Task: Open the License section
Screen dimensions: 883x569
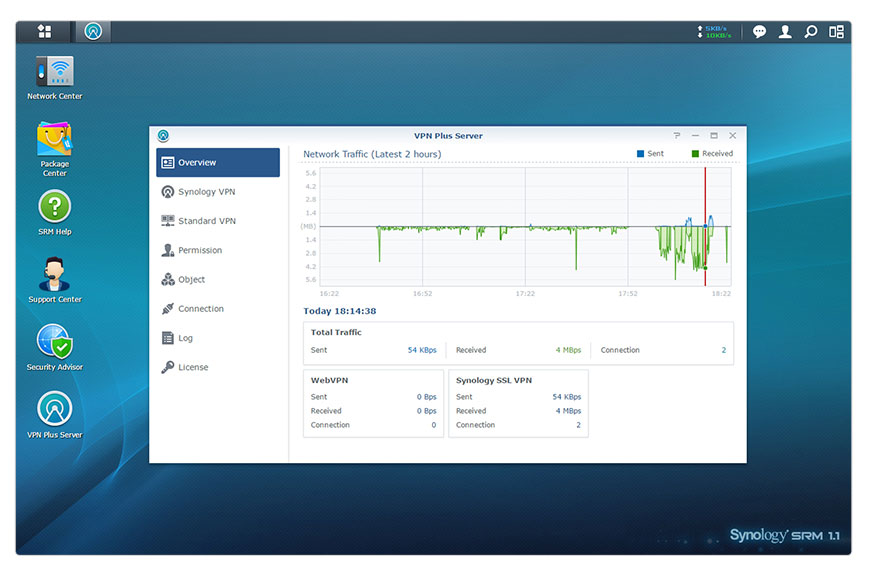Action: point(218,367)
